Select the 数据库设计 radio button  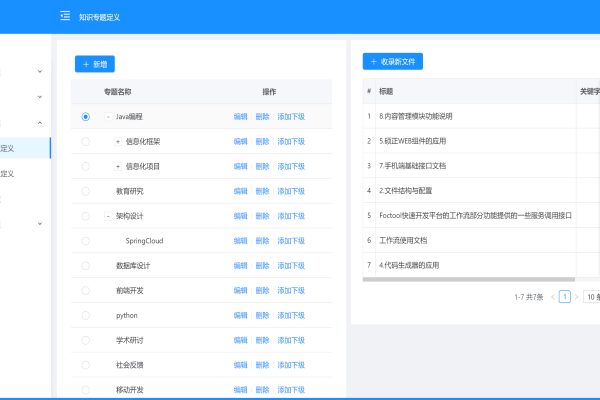coord(86,266)
